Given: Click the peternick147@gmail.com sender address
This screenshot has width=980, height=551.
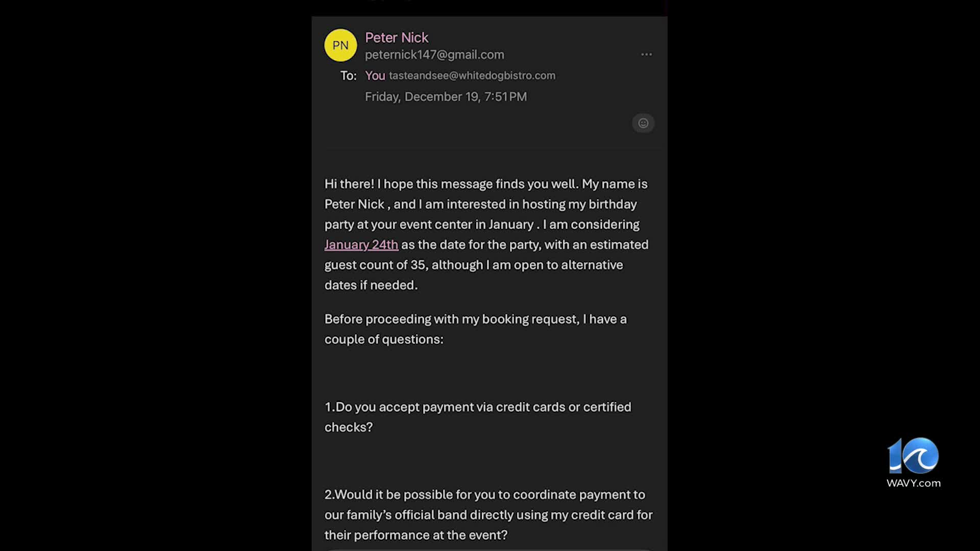Looking at the screenshot, I should coord(434,55).
